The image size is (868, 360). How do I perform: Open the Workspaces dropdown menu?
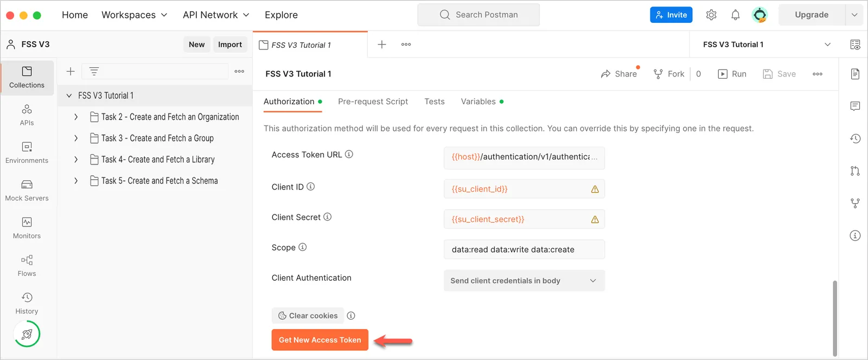135,15
